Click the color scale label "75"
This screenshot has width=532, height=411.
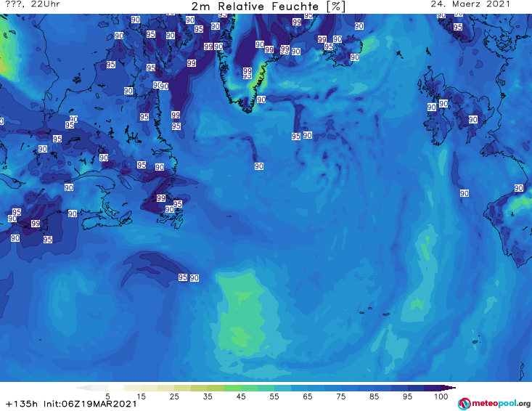coord(340,396)
